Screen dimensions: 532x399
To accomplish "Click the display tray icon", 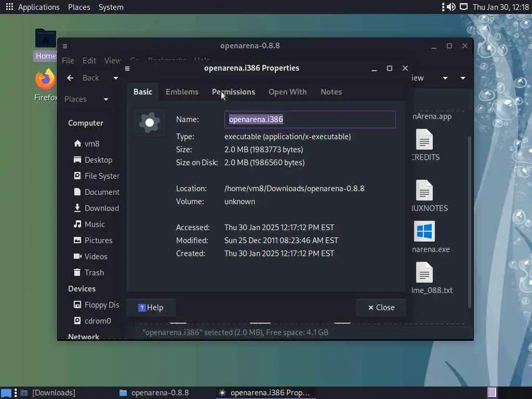I will pos(463,7).
